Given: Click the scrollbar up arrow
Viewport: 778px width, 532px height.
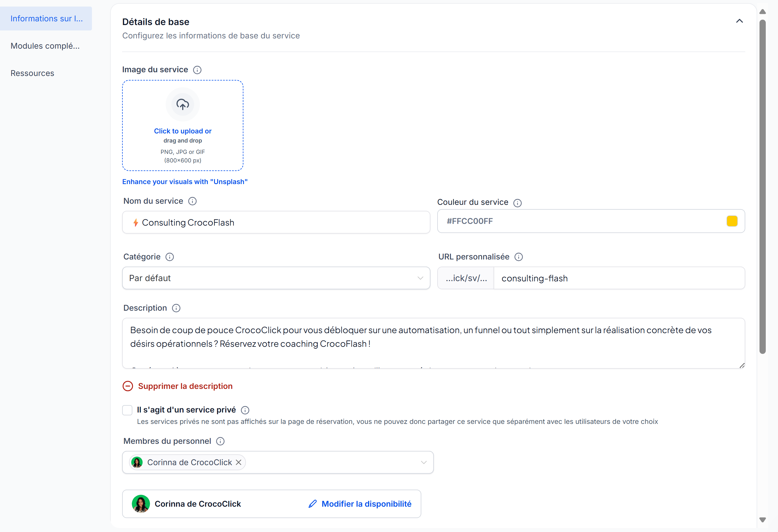Looking at the screenshot, I should (x=763, y=12).
